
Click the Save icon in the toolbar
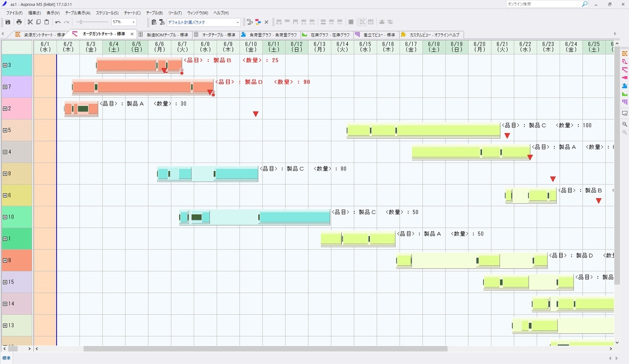pyautogui.click(x=8, y=22)
